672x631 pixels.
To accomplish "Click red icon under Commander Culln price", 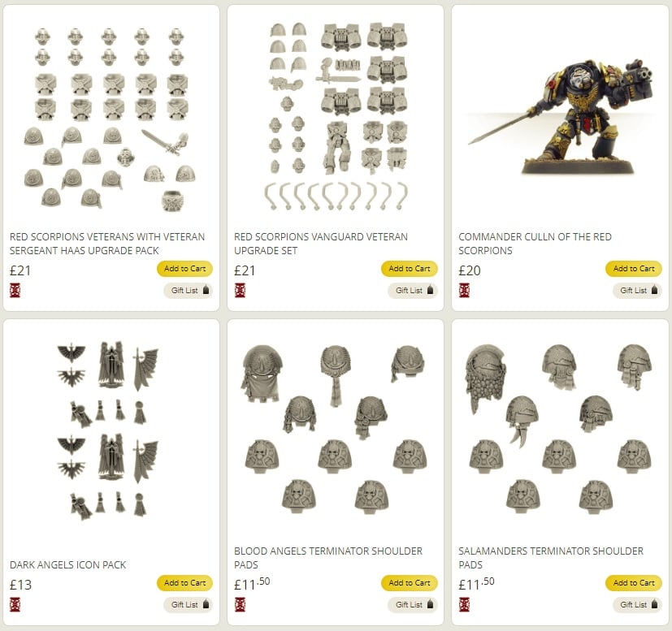I will (464, 290).
